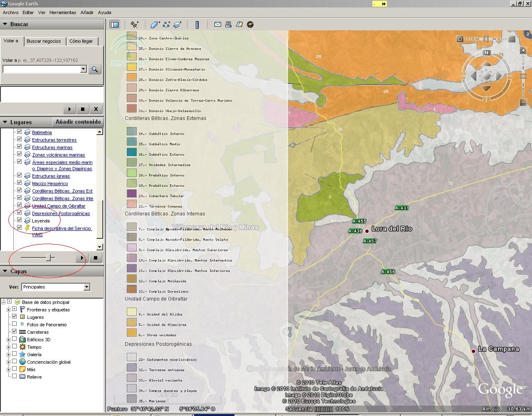Collapse the Lugares panel triangle

pos(5,122)
